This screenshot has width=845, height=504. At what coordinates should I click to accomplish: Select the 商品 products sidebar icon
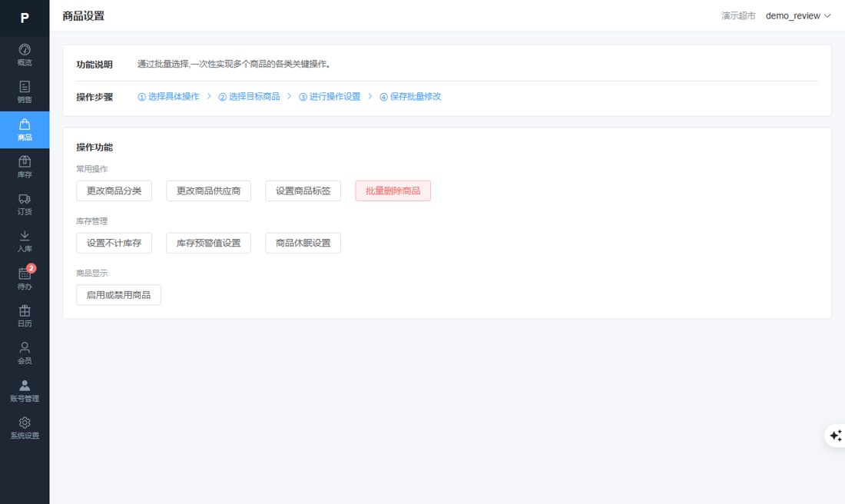(x=25, y=130)
